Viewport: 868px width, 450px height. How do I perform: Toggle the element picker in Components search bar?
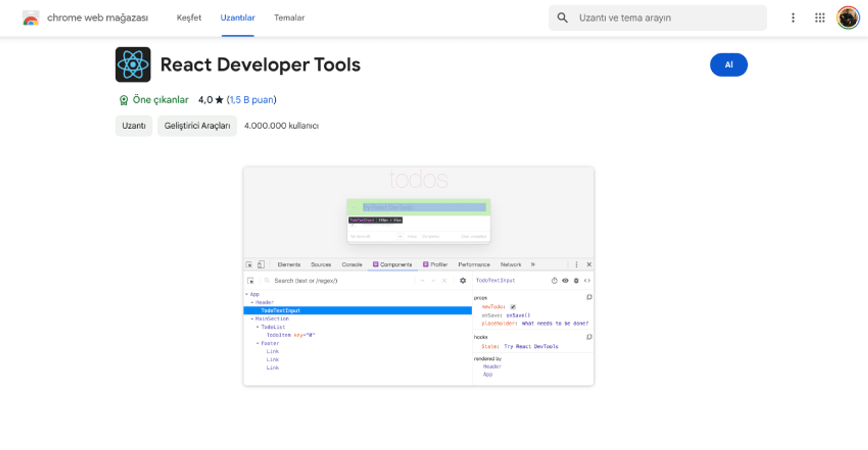[x=250, y=281]
